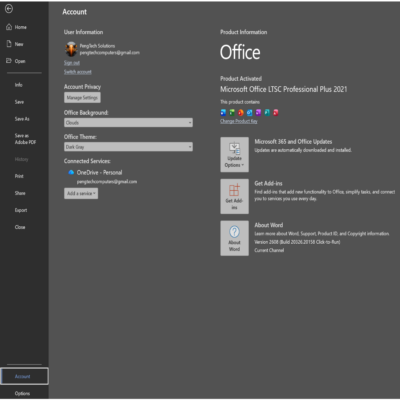The image size is (400, 400).
Task: Click OneDrive - Personal service
Action: coord(99,172)
